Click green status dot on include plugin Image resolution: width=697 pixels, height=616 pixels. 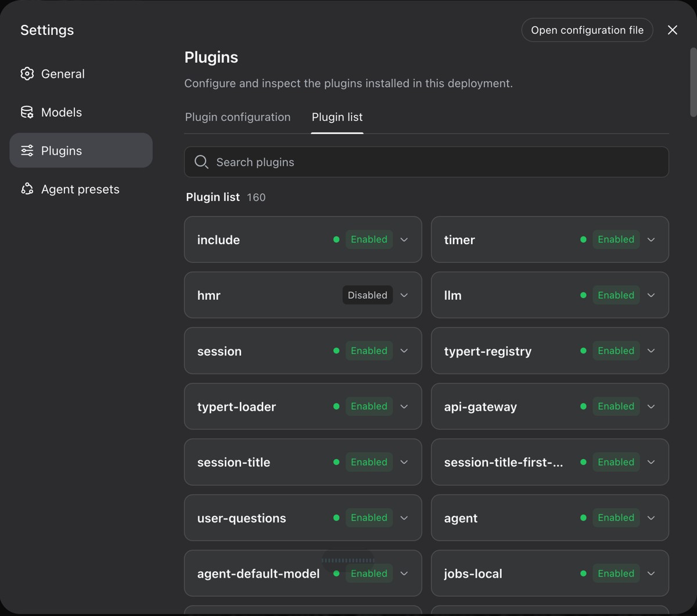[336, 239]
